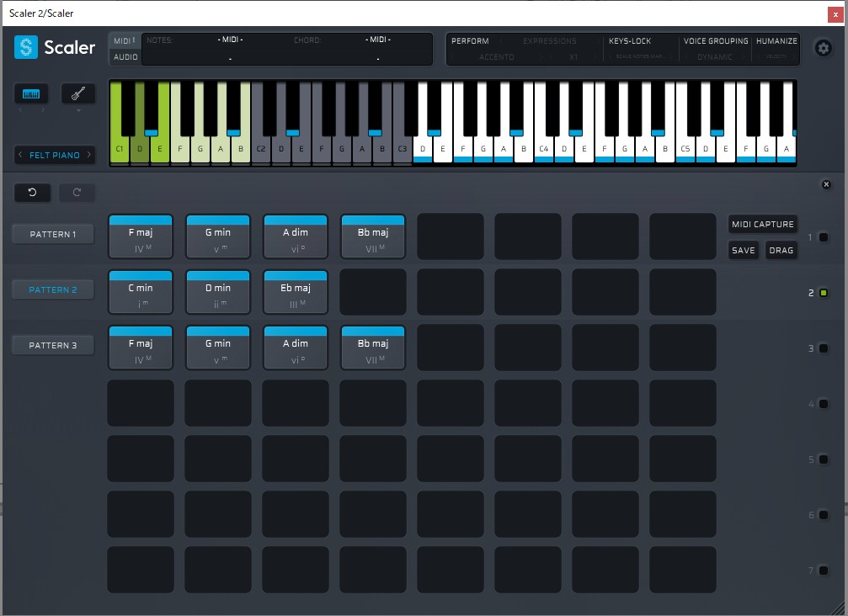Close the Scaler 2 window
848x616 pixels.
click(835, 14)
